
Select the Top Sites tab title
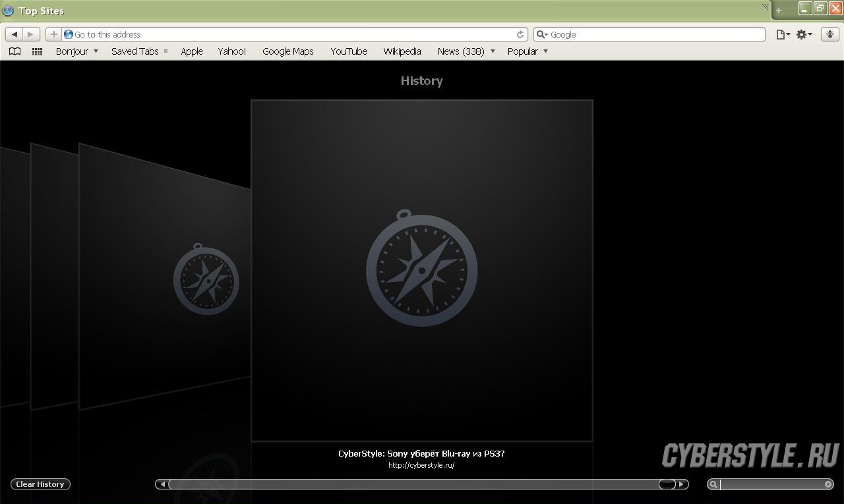(x=41, y=11)
